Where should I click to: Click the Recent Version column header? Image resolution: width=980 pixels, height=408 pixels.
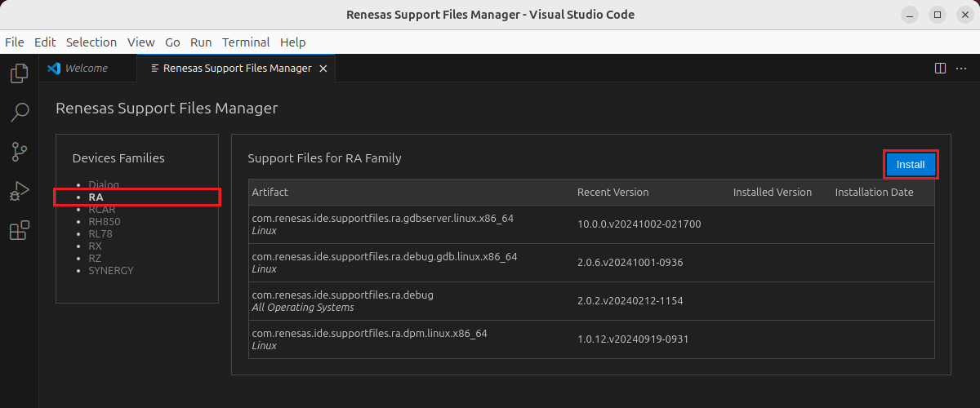613,193
